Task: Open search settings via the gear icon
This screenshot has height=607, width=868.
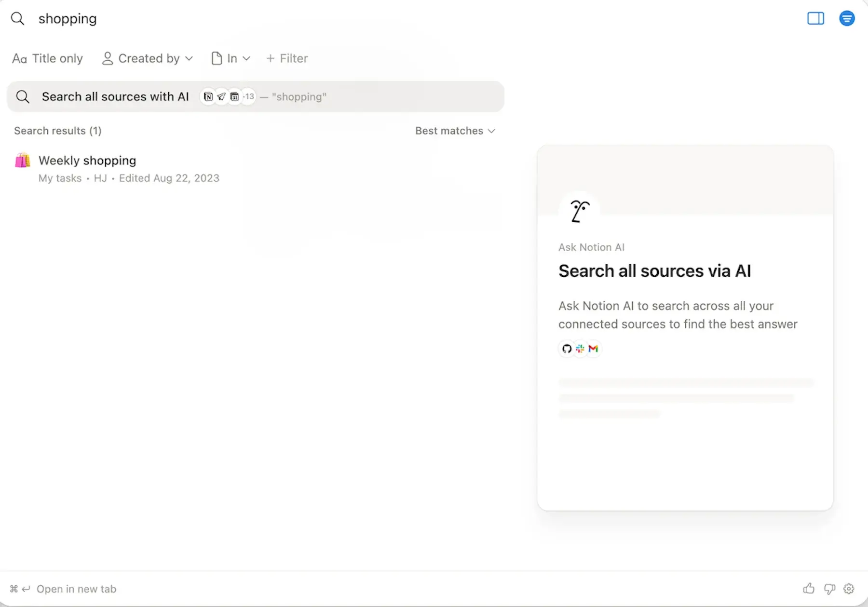Action: [849, 589]
